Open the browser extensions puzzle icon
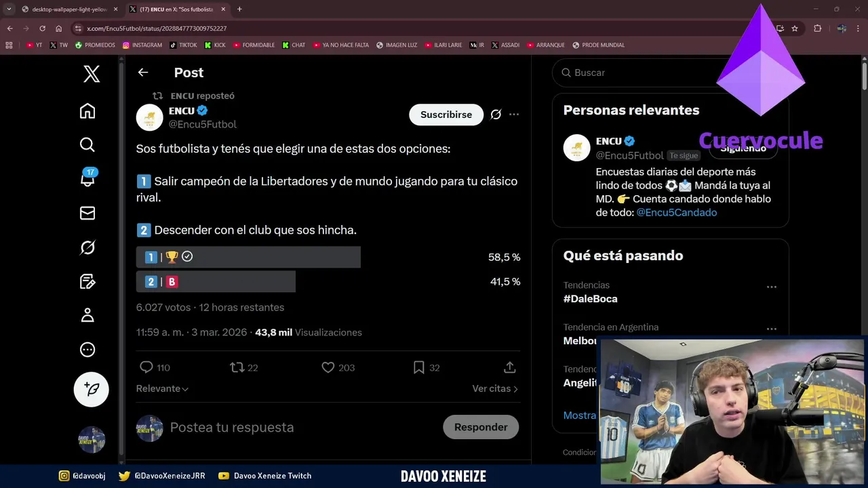 [818, 28]
